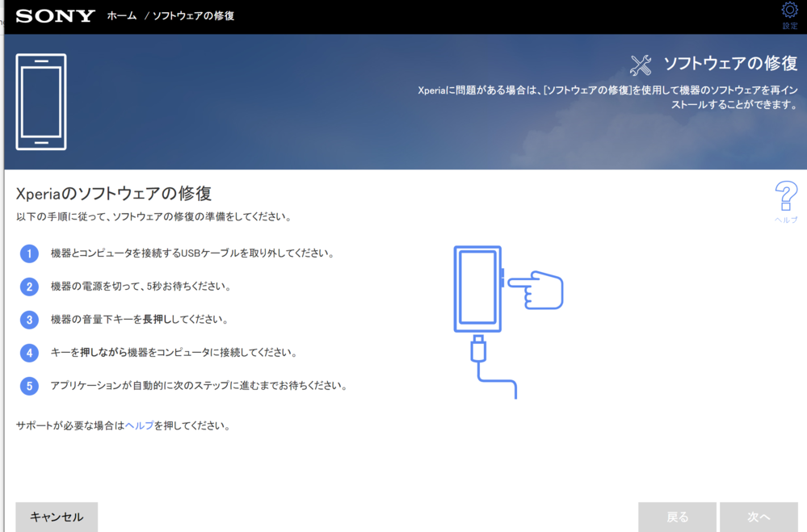Click the phone outline icon in banner

(41, 102)
